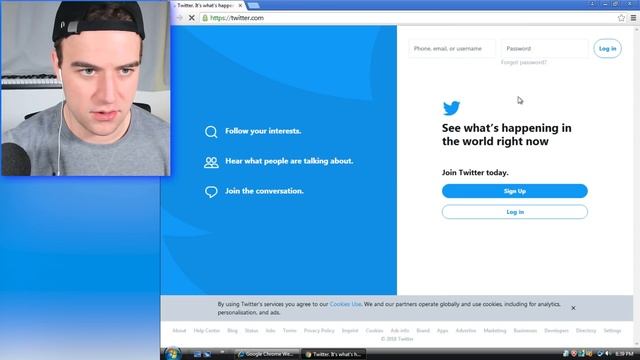The image size is (640, 360).
Task: Dismiss the cookie banner with the X
Action: [x=573, y=308]
